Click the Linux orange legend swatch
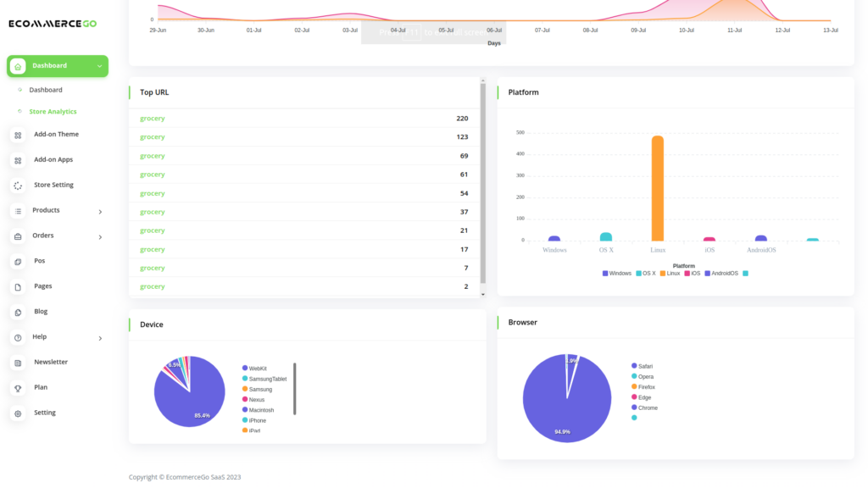Viewport: 868px width, 488px height. [x=661, y=273]
